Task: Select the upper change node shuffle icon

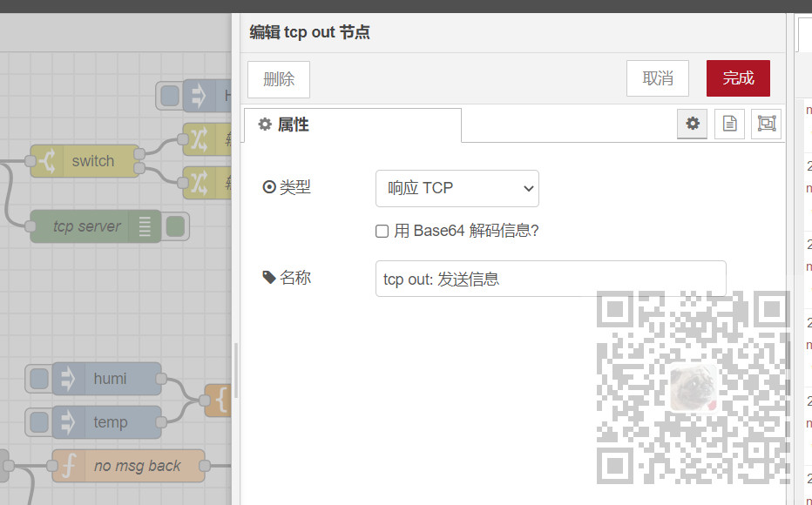Action: tap(199, 139)
